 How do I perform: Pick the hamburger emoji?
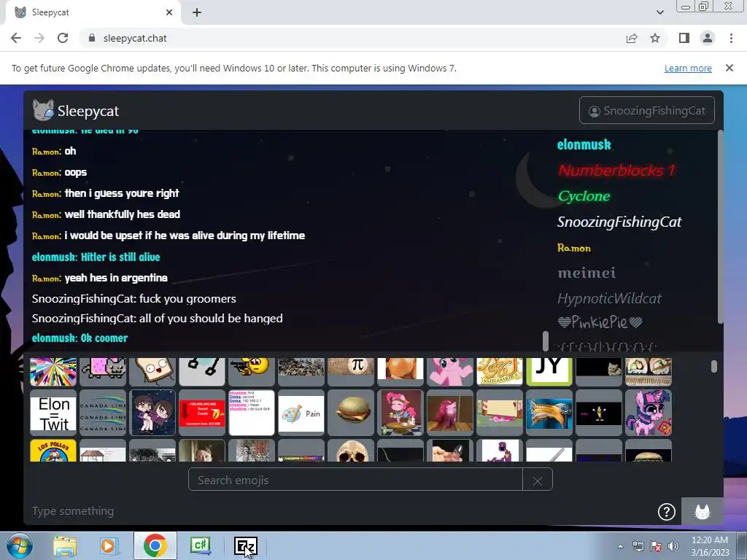(351, 413)
